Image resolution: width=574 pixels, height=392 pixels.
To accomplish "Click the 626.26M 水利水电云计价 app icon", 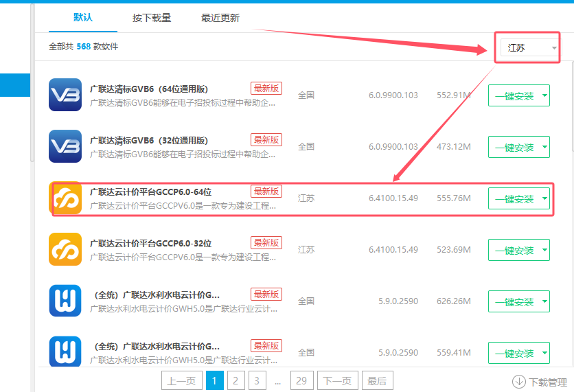I will (x=65, y=301).
